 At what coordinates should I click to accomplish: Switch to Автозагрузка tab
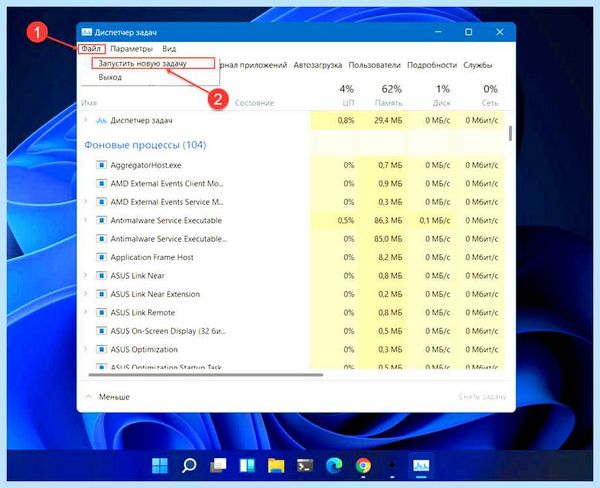pyautogui.click(x=318, y=65)
